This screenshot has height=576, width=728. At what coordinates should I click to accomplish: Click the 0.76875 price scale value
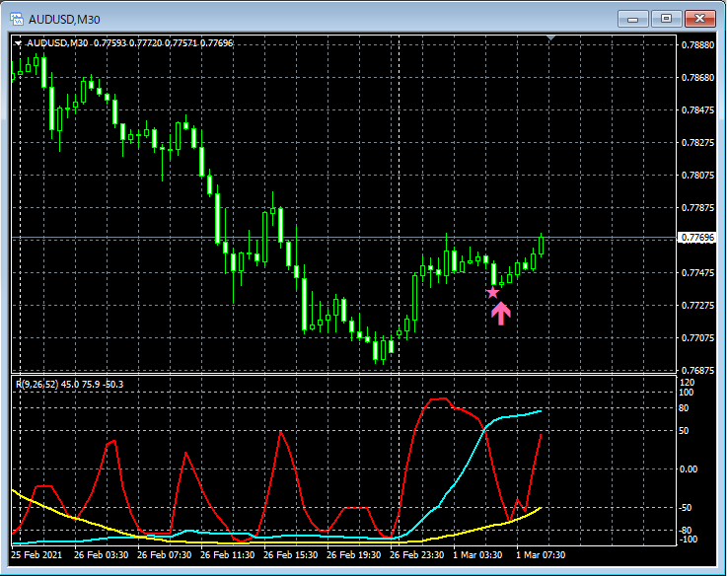697,371
